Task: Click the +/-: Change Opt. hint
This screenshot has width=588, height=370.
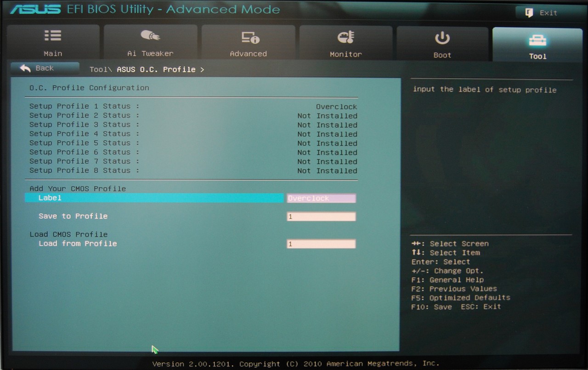Action: pyautogui.click(x=447, y=271)
